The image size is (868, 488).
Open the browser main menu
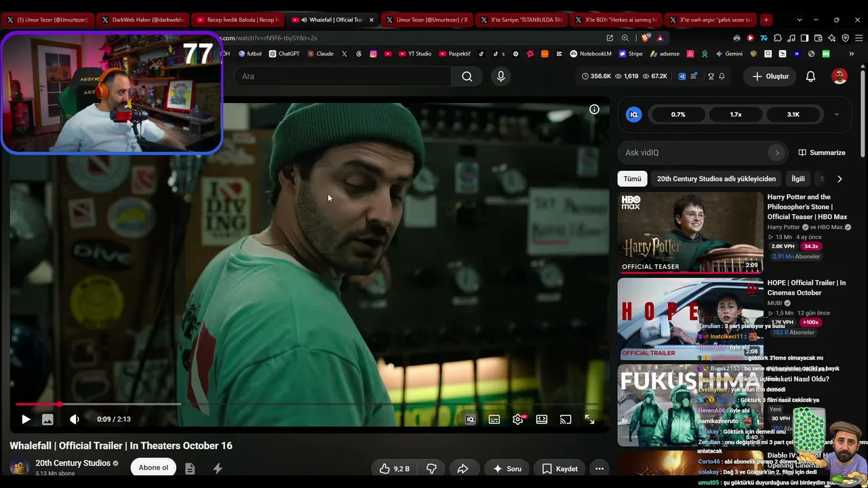coord(858,38)
